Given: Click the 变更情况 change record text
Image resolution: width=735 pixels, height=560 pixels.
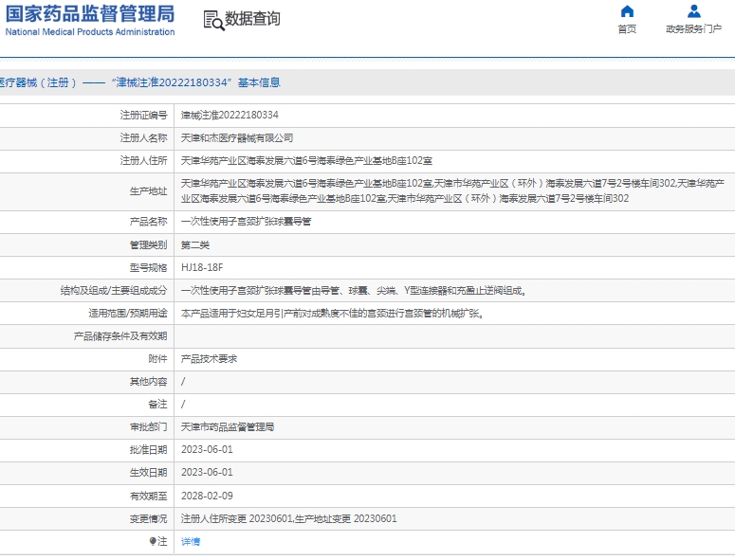Looking at the screenshot, I should coord(288,519).
